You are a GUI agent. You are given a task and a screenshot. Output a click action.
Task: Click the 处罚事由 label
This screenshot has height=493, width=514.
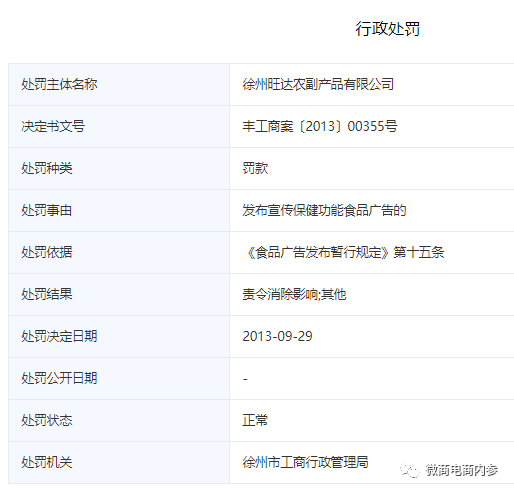(x=47, y=210)
